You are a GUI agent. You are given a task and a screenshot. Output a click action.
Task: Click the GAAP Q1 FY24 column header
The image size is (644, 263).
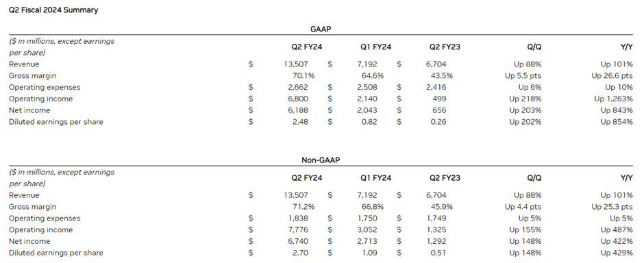[376, 47]
